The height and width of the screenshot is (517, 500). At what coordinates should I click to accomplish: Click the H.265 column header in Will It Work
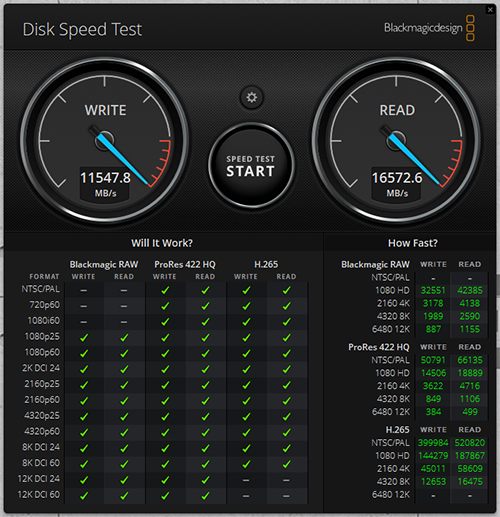pyautogui.click(x=266, y=265)
